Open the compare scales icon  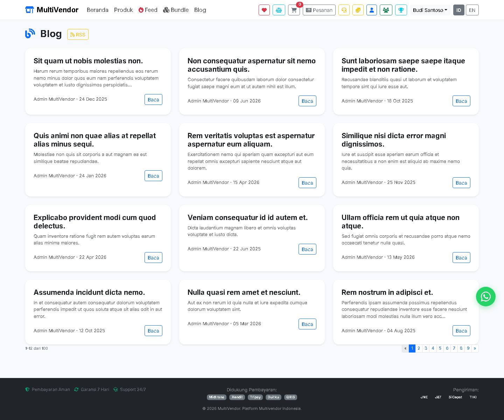click(279, 10)
